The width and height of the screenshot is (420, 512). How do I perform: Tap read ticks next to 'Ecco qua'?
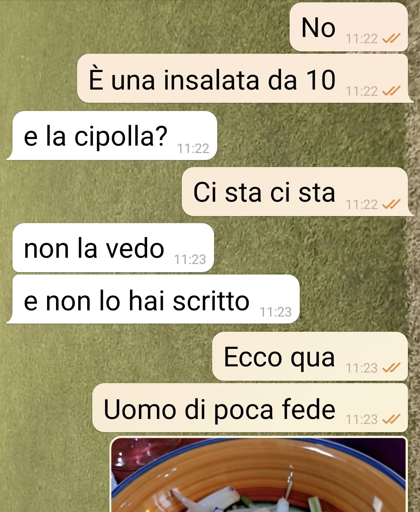391,368
